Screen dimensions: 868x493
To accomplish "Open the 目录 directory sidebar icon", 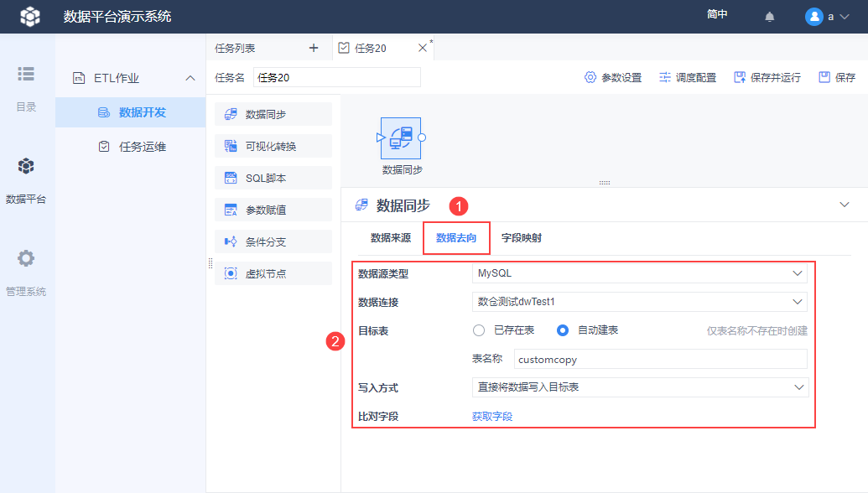I will (26, 74).
